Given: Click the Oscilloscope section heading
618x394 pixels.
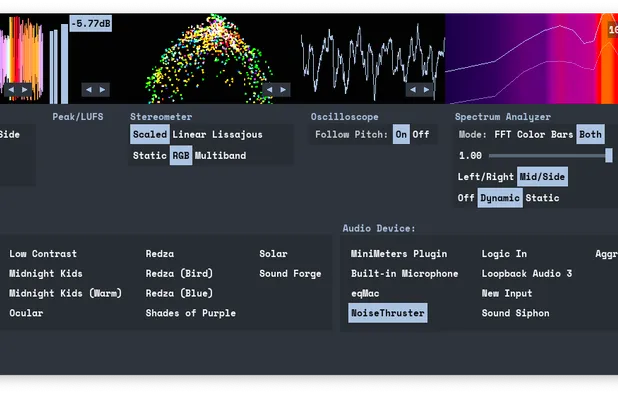Looking at the screenshot, I should [344, 117].
